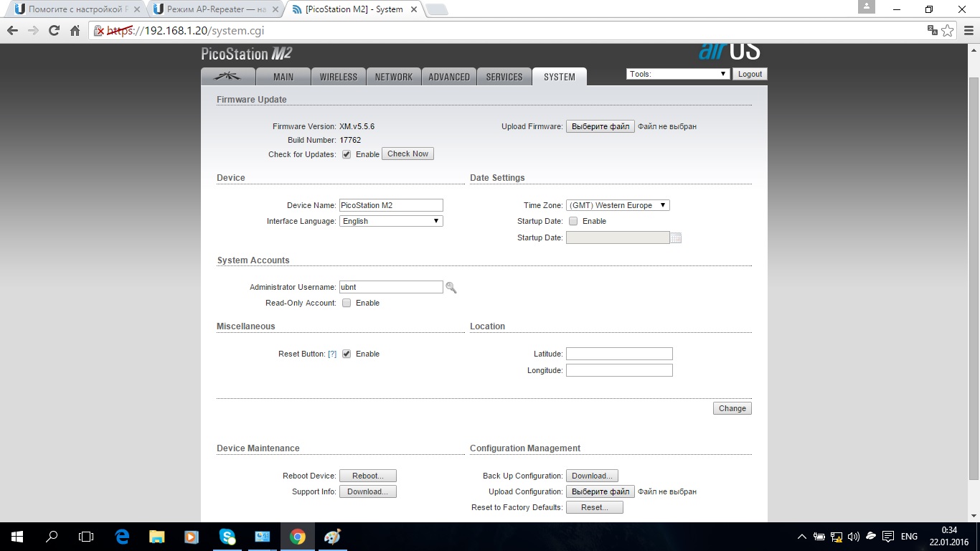The image size is (980, 551).
Task: Open the Time Zone dropdown
Action: tap(618, 205)
